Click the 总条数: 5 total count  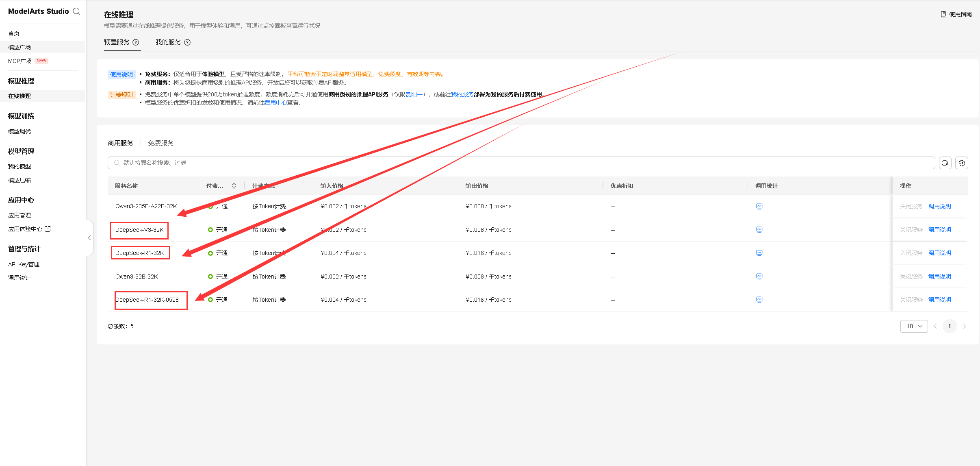tap(121, 326)
